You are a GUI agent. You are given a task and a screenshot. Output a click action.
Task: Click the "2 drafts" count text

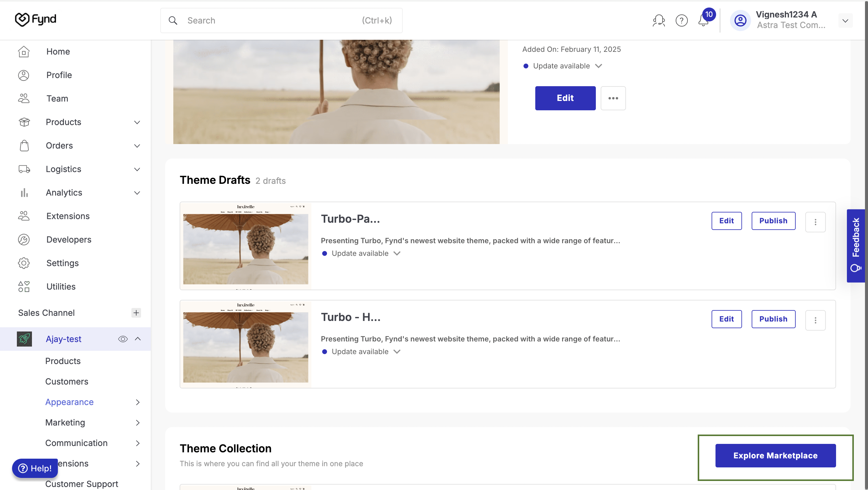[x=270, y=181]
